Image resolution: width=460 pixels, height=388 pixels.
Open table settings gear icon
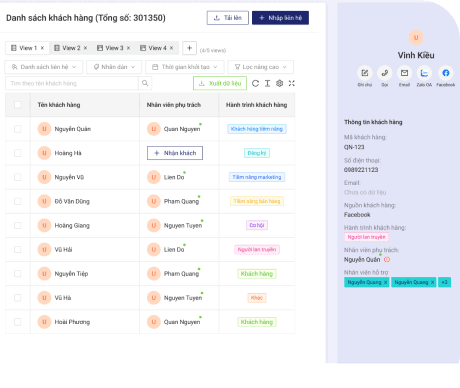pos(280,83)
